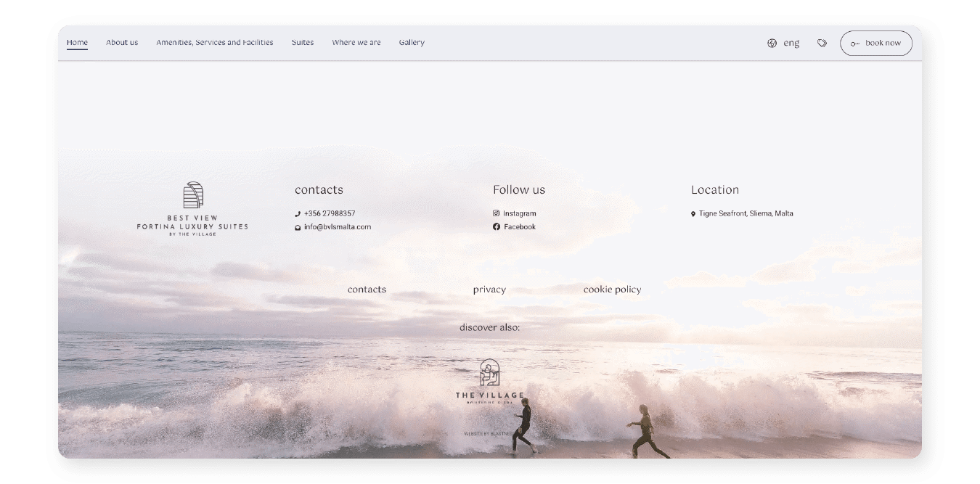Go to the Home menu item
980x484 pixels.
point(77,42)
